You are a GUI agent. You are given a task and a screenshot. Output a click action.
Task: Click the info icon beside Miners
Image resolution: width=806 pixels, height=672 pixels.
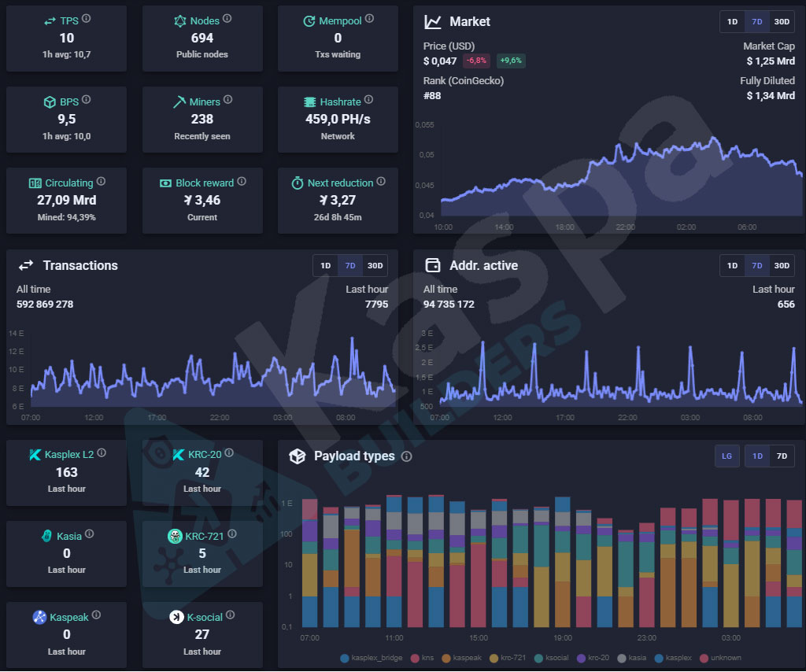(x=227, y=100)
